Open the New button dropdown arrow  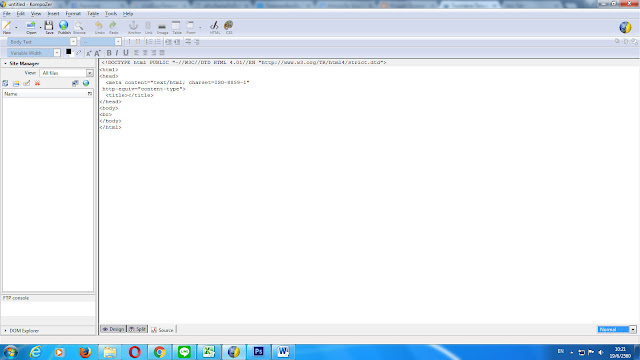coord(16,27)
